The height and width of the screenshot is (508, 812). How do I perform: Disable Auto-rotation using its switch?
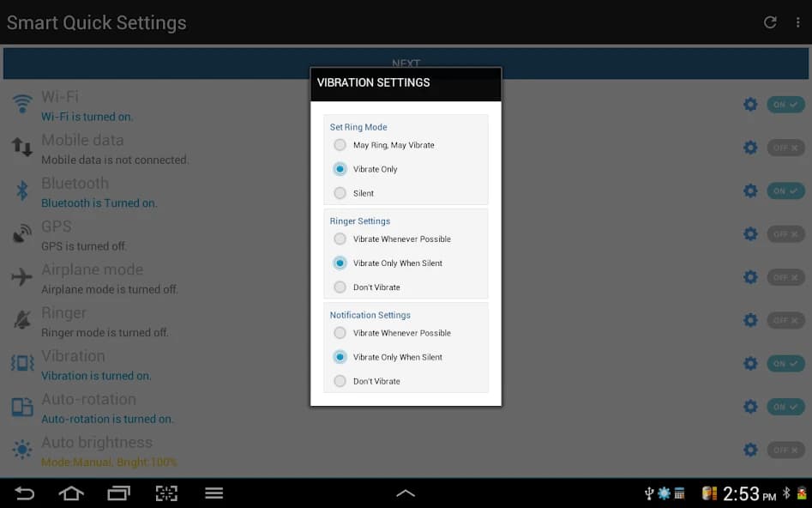785,406
